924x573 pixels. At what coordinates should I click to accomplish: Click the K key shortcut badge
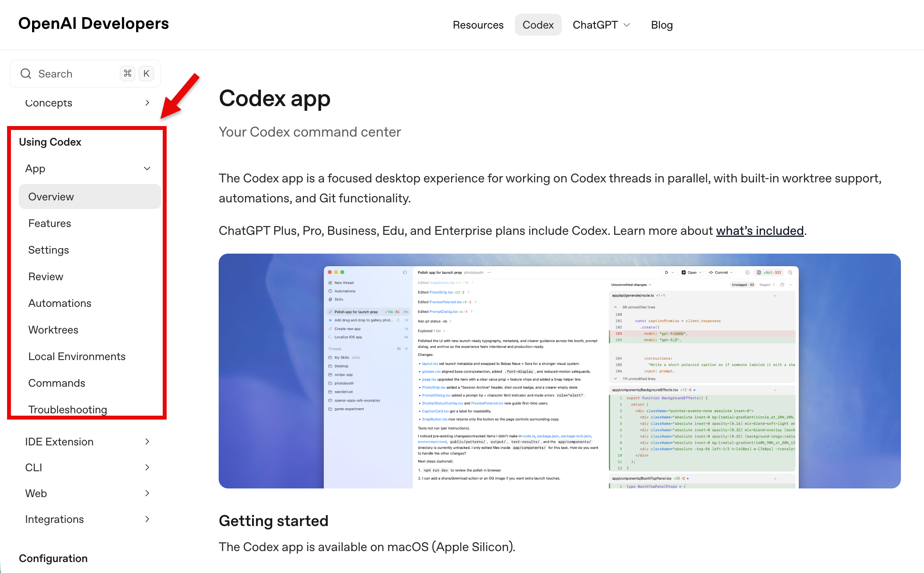click(146, 74)
